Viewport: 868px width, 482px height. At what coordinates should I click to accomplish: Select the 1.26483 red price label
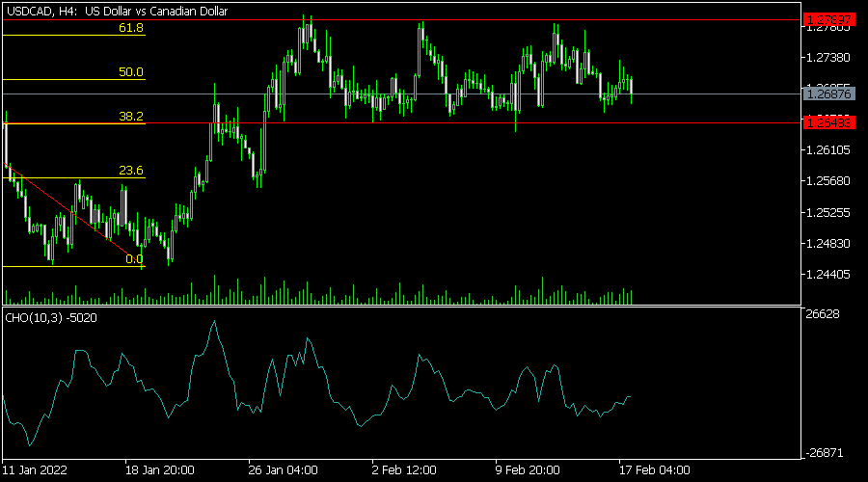click(x=828, y=122)
